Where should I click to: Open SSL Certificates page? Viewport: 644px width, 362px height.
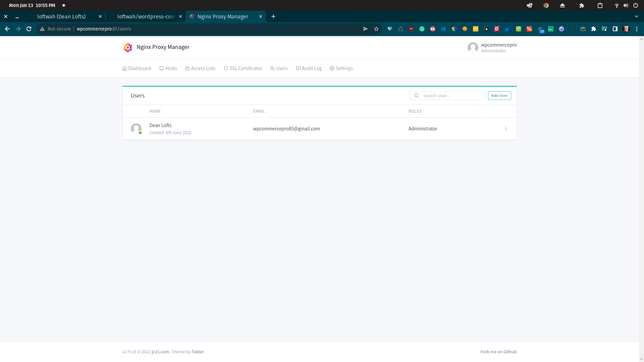243,68
